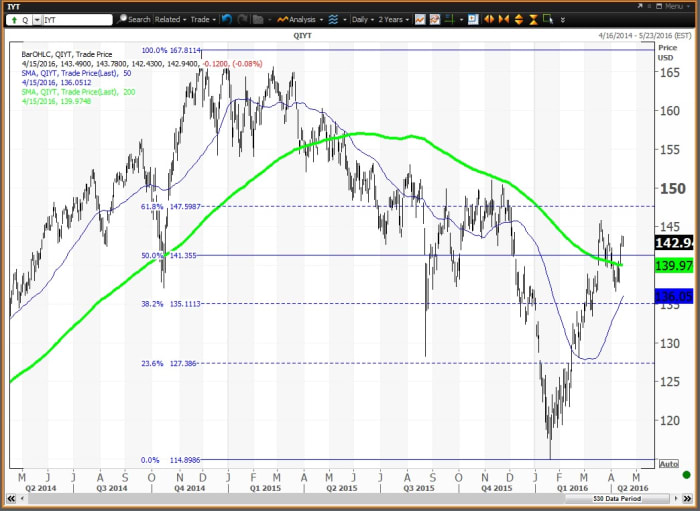
Task: Click the single right scrollbar arrow
Action: point(676,499)
